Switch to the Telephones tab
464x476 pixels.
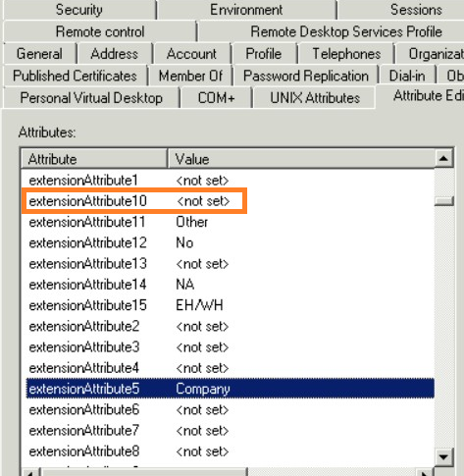(346, 54)
